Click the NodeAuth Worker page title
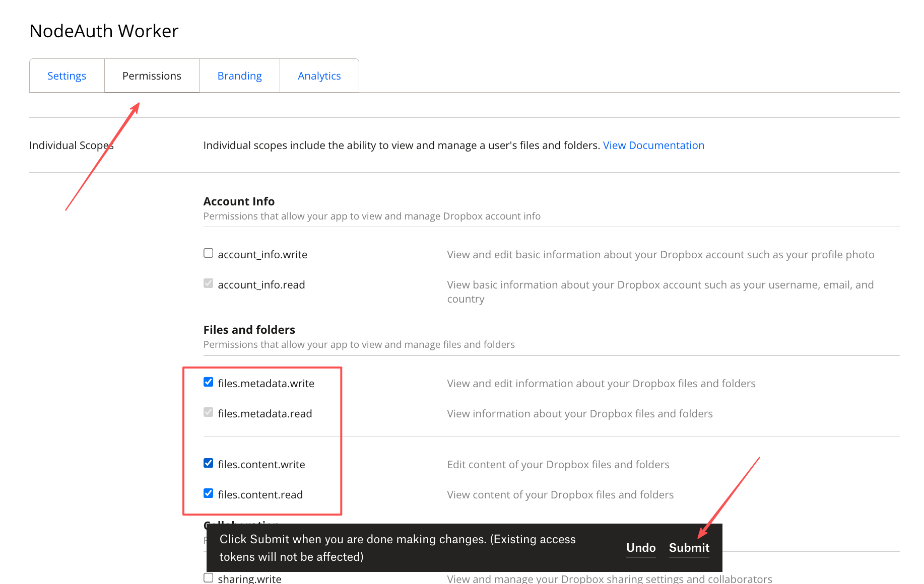 click(104, 31)
